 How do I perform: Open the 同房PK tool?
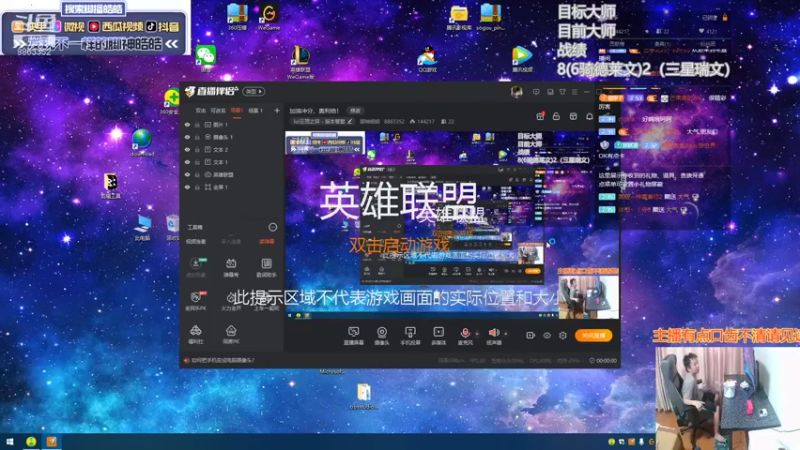point(231,334)
